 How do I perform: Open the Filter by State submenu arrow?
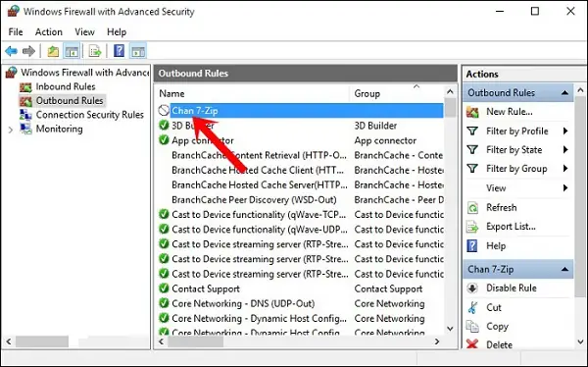pyautogui.click(x=565, y=149)
